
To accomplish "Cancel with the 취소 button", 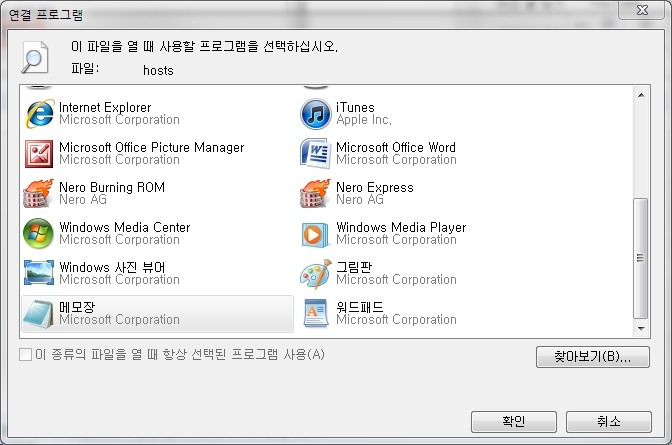I will click(609, 421).
